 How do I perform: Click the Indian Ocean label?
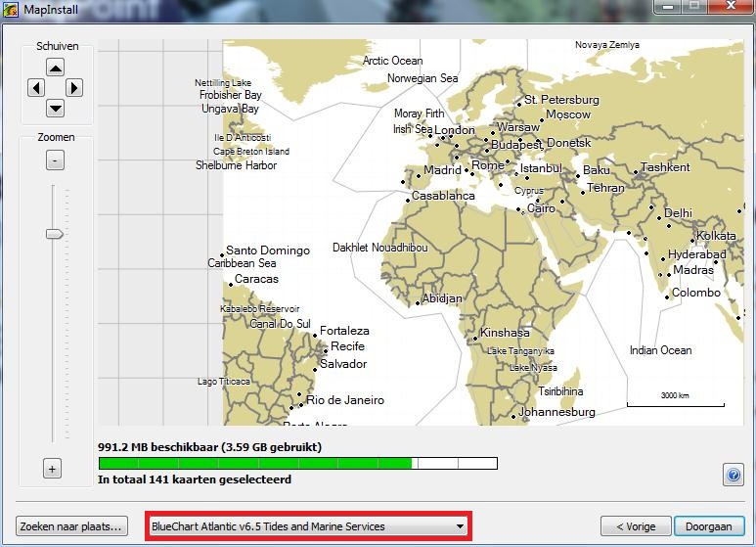click(660, 350)
